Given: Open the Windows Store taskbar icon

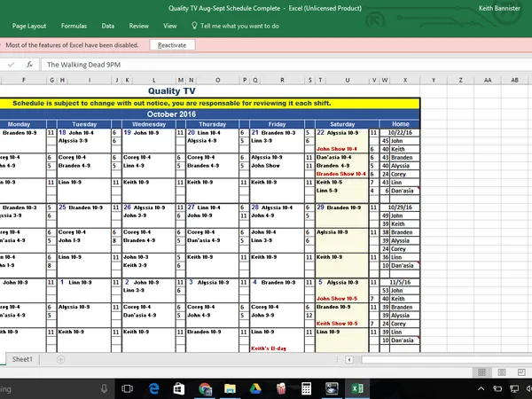Looking at the screenshot, I should (179, 388).
